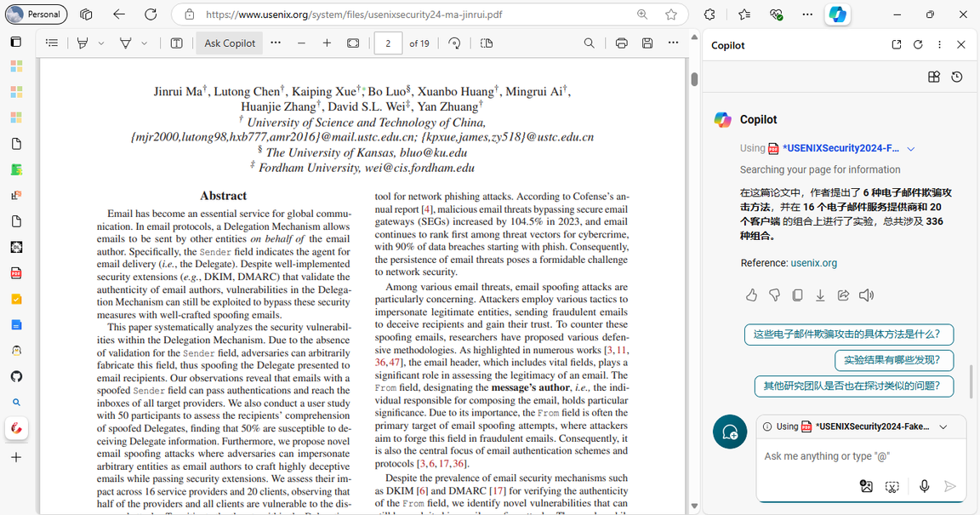This screenshot has height=515, width=980.
Task: Like the Copilot response
Action: 752,295
